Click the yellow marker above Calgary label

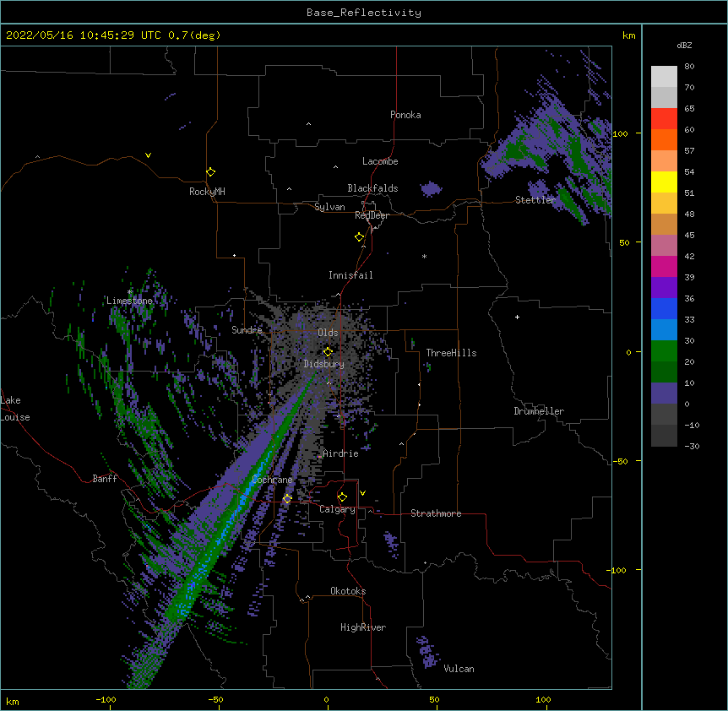[342, 497]
